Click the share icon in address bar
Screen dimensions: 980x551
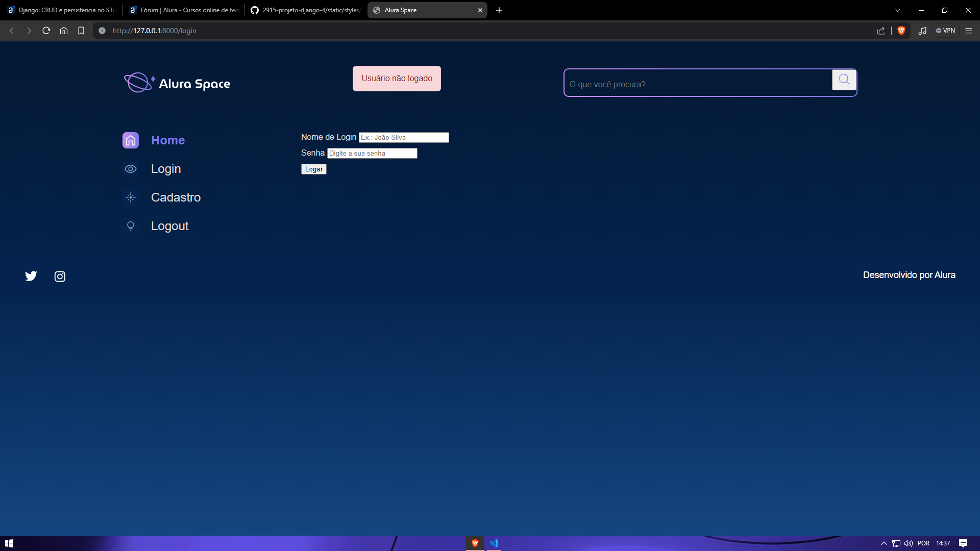point(881,31)
